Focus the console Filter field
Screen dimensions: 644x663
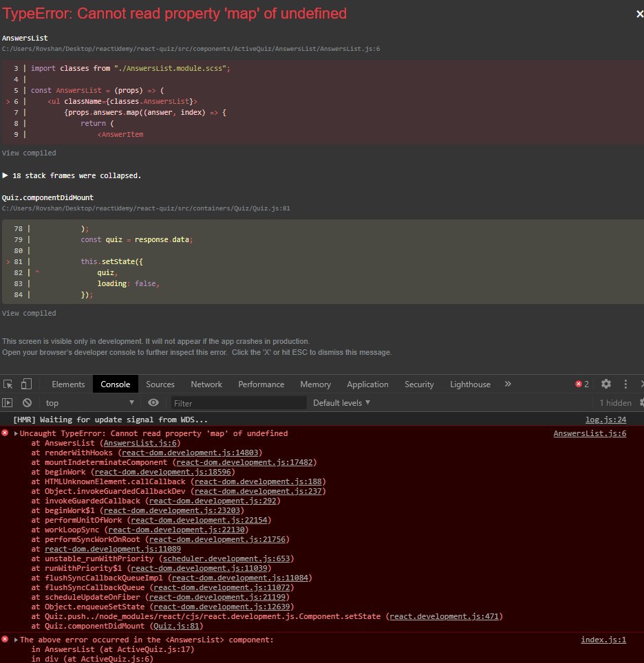tap(239, 403)
